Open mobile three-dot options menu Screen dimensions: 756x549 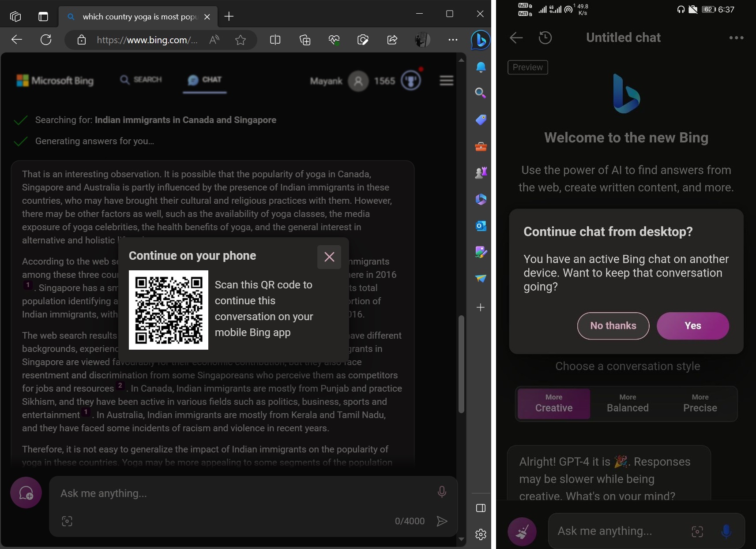[x=736, y=38]
